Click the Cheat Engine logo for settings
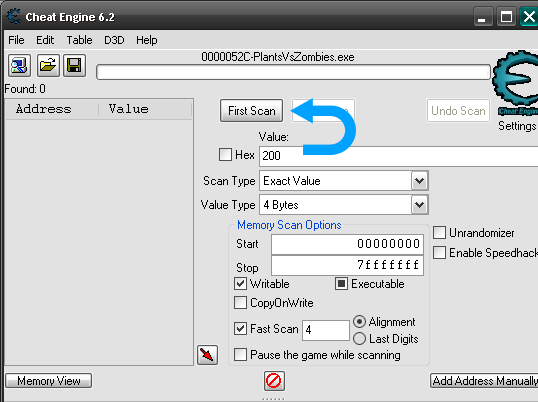538x402 pixels. pos(515,82)
